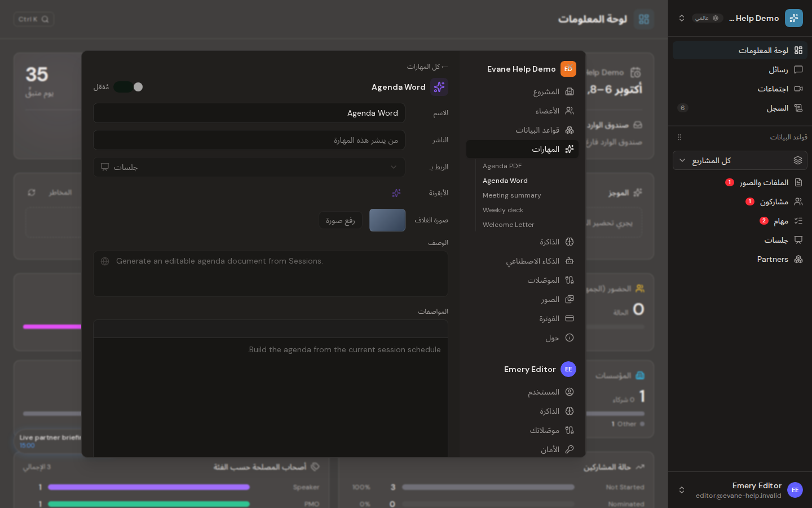Screen dimensions: 812x508
Task: Select Agenda Word in the skills list
Action: coord(505,181)
